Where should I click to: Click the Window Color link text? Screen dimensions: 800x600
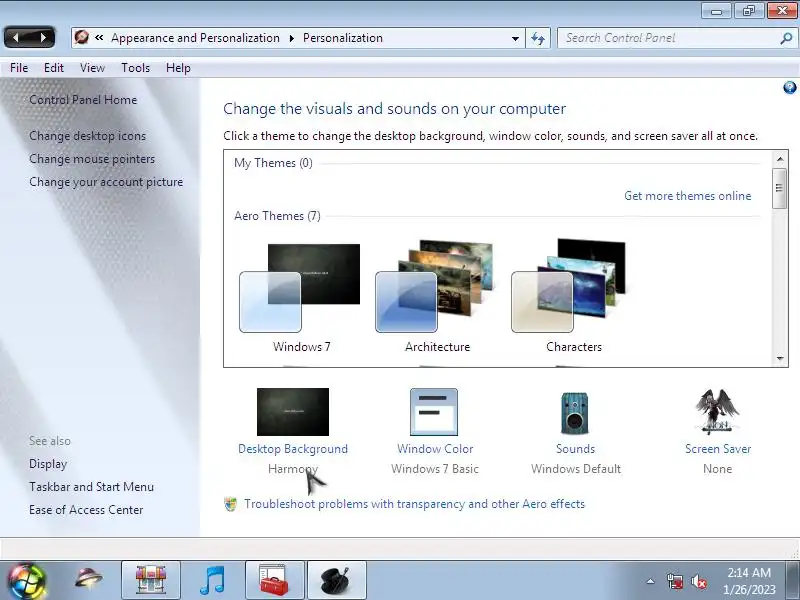pos(435,449)
